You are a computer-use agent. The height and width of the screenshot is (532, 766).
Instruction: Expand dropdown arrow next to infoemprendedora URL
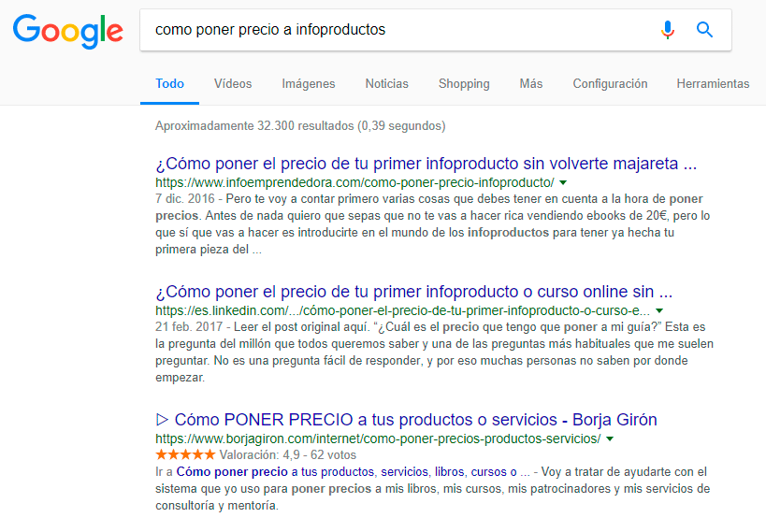[x=563, y=182]
